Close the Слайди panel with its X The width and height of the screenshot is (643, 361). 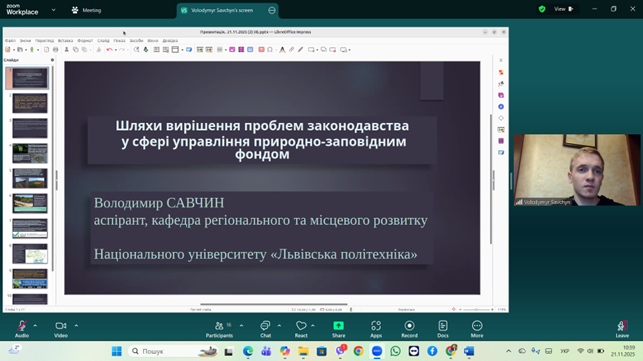click(52, 60)
